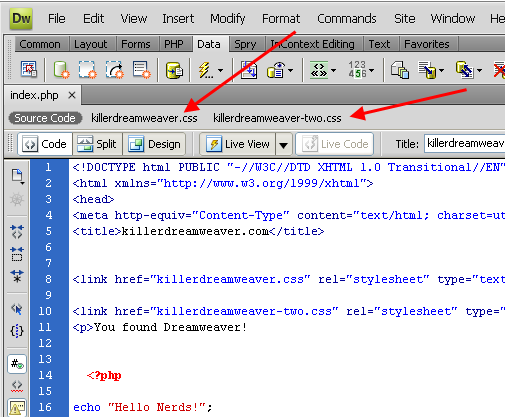Expand the Record Count dropdown arrow

pyautogui.click(x=372, y=71)
